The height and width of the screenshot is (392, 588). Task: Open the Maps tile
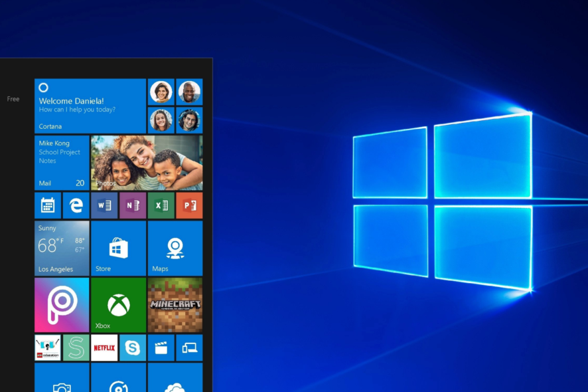click(x=175, y=248)
